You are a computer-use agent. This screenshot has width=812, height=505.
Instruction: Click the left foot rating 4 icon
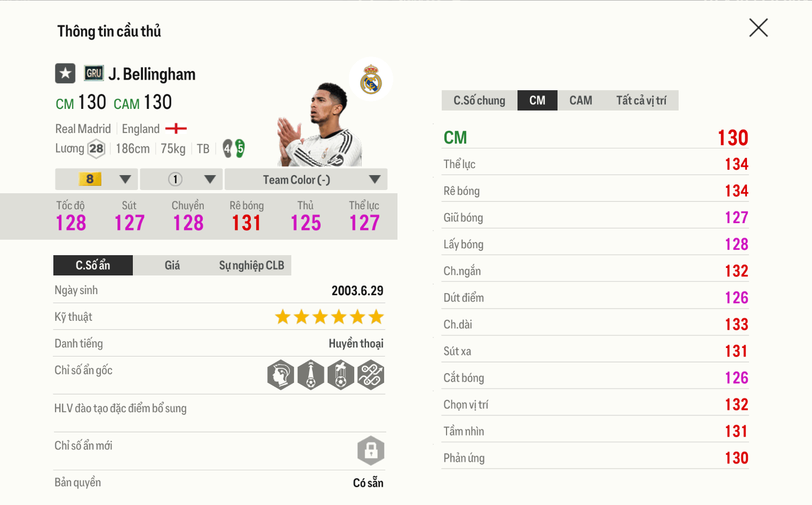228,148
